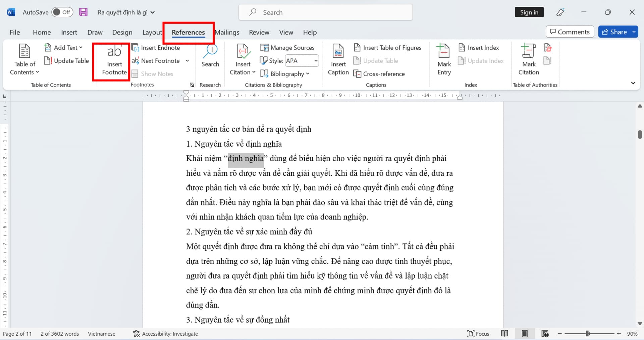Image resolution: width=644 pixels, height=340 pixels.
Task: Click Next Footnote button
Action: (156, 61)
